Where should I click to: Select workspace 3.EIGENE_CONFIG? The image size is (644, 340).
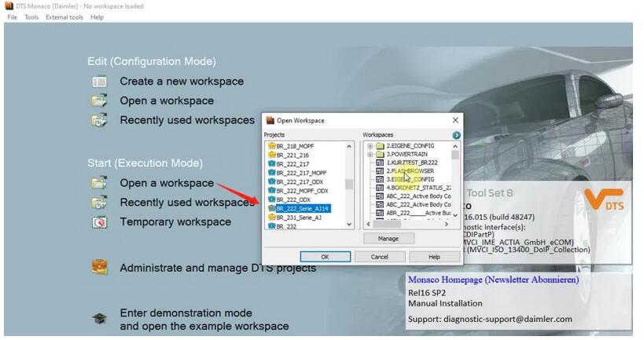coord(410,180)
